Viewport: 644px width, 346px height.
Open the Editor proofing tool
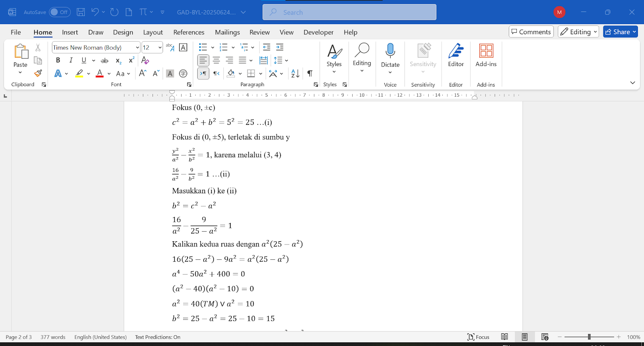pos(456,56)
